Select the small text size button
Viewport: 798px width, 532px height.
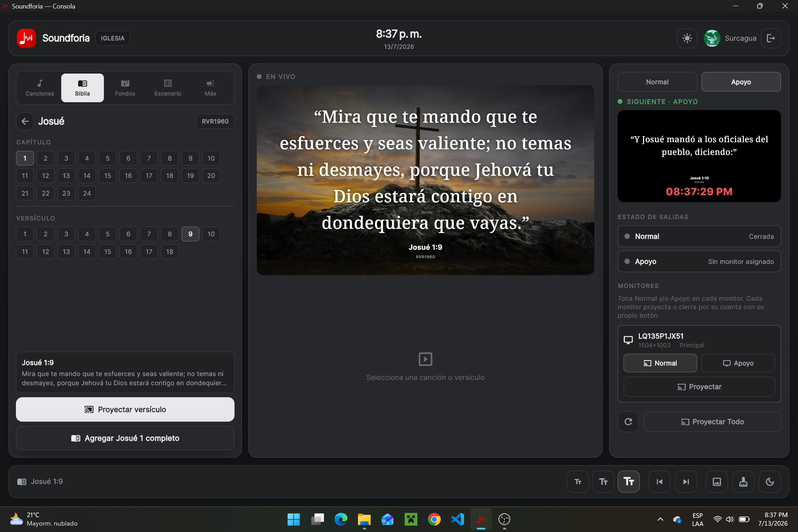[x=578, y=482]
